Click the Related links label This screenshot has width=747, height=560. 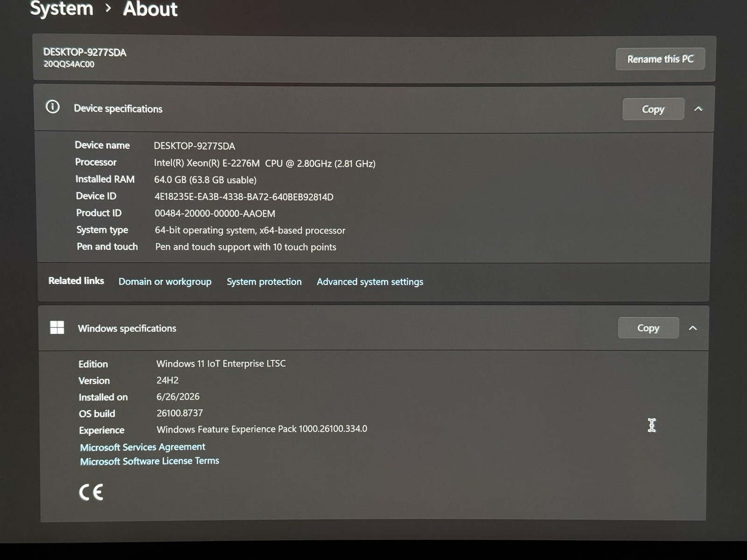(x=76, y=281)
